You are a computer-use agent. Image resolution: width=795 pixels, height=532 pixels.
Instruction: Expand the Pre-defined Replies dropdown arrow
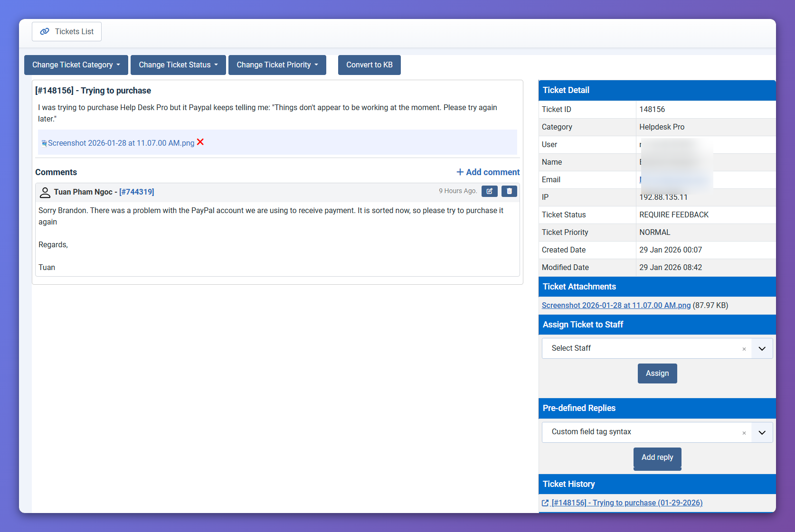pyautogui.click(x=762, y=433)
